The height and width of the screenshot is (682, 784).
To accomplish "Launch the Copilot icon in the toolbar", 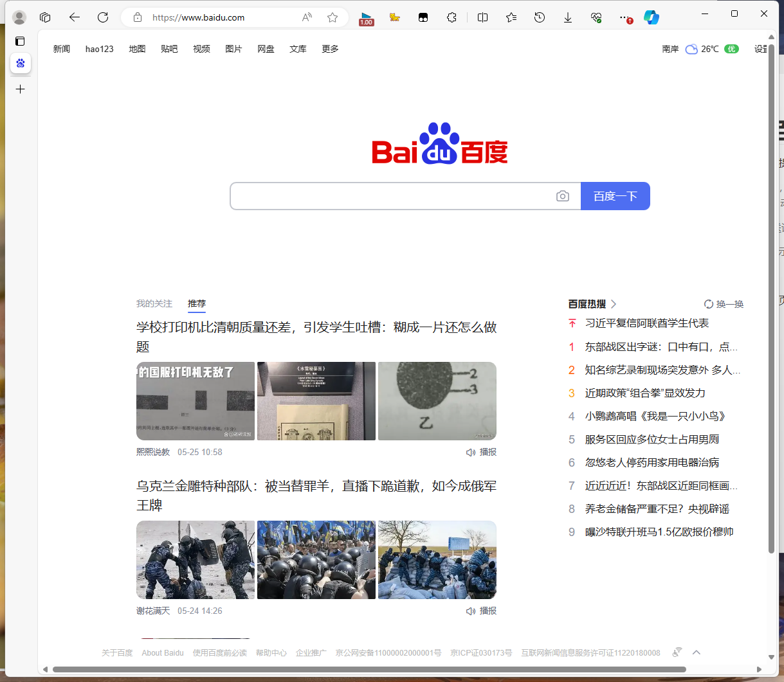I will 652,17.
